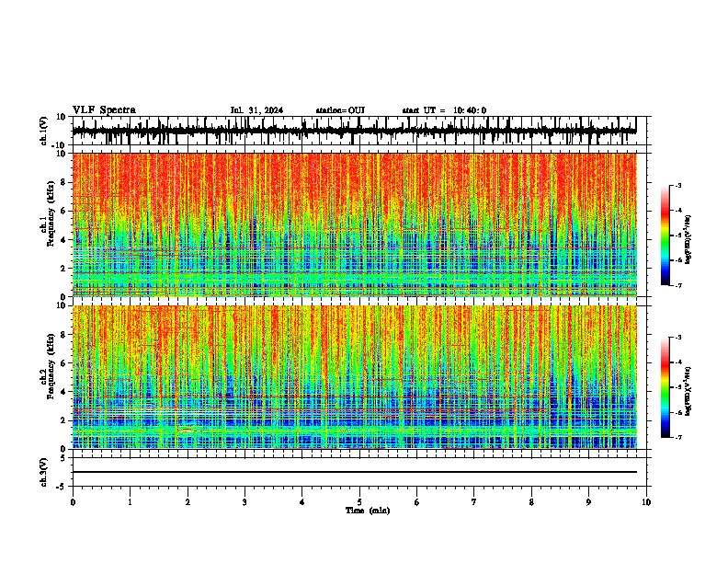Click the ch.1 frequency tick label "6"
The width and height of the screenshot is (728, 563).
(x=64, y=211)
